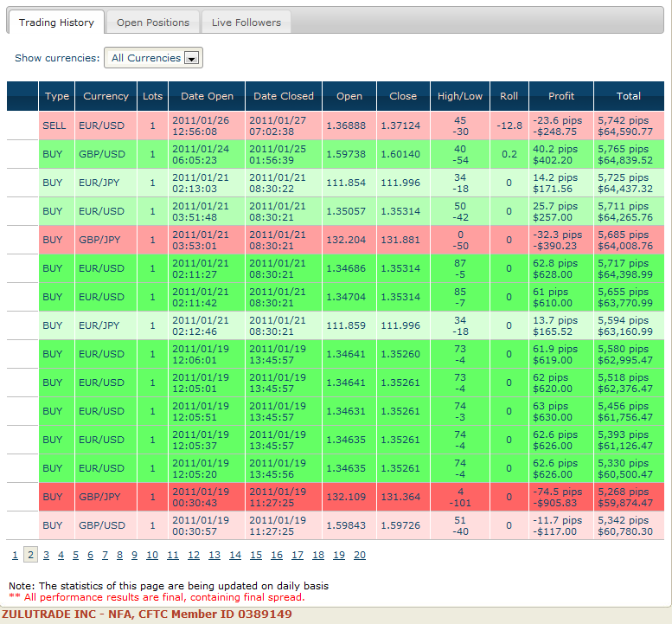Open the Live Followers tab

pyautogui.click(x=246, y=23)
